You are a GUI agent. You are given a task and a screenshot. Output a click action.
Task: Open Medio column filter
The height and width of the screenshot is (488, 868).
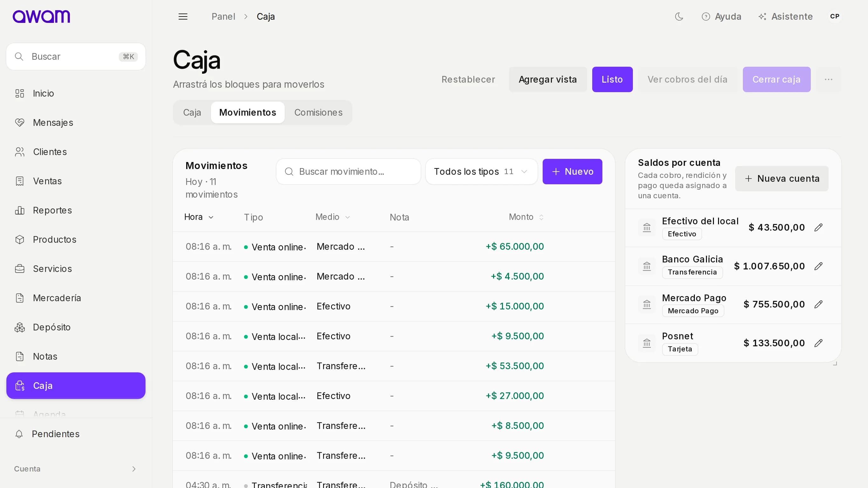tap(333, 217)
